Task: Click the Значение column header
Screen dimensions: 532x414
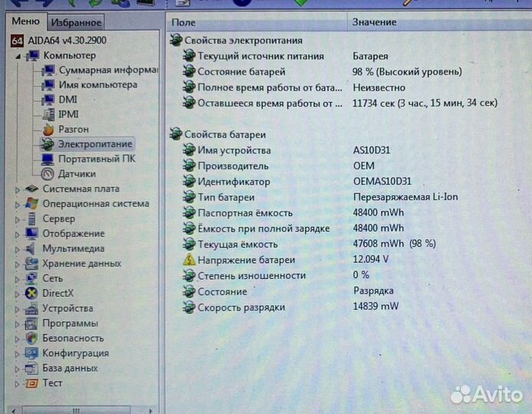Action: (440, 22)
